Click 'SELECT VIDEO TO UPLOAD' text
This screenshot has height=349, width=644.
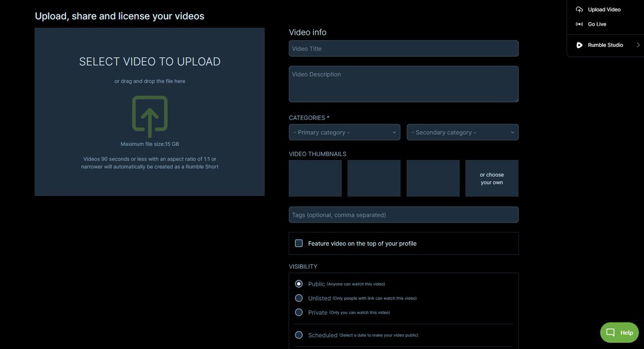(x=150, y=62)
